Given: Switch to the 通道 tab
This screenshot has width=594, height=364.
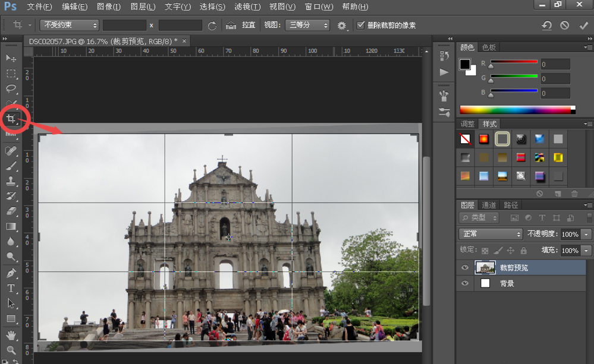Looking at the screenshot, I should [489, 205].
